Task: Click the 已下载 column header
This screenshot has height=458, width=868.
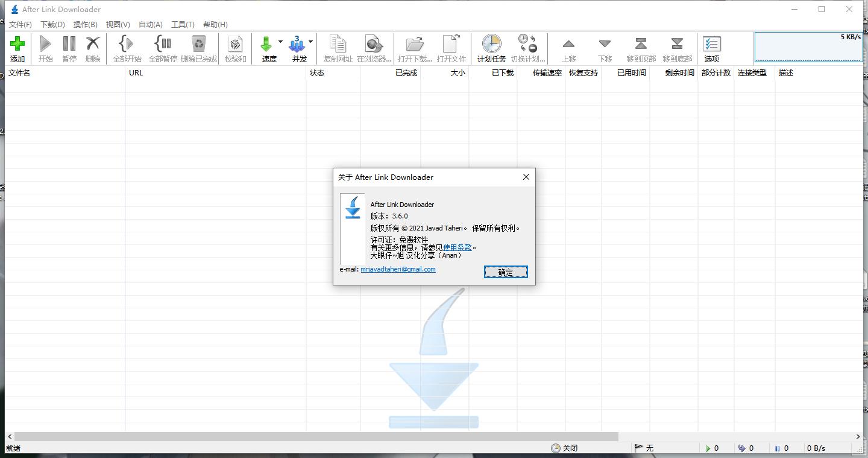Action: (493, 73)
